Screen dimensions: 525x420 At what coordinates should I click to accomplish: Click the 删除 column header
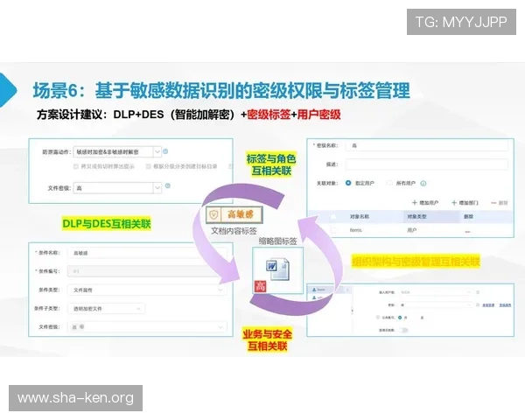point(468,217)
